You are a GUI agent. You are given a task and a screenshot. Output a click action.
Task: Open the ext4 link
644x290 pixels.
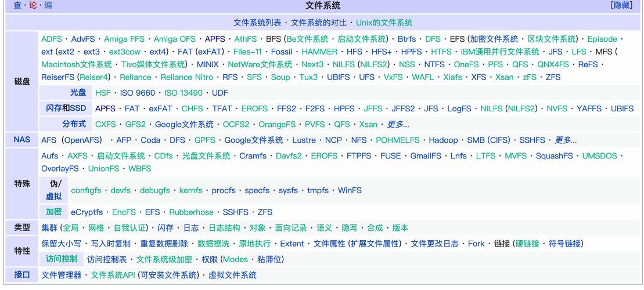[x=158, y=52]
